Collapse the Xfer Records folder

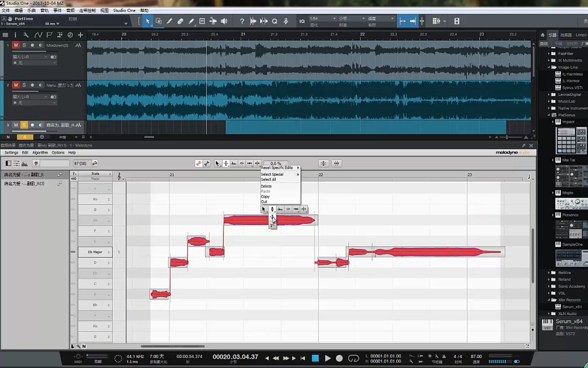pyautogui.click(x=549, y=300)
